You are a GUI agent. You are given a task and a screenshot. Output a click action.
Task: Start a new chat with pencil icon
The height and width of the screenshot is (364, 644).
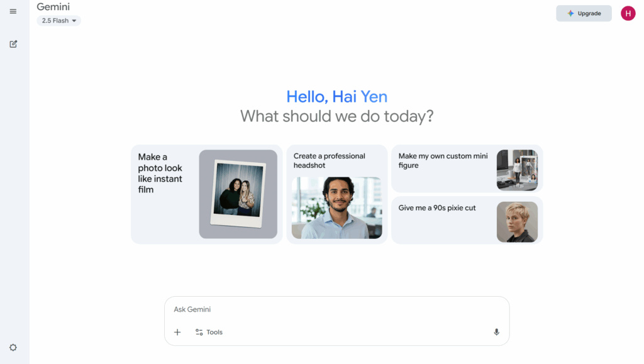13,44
